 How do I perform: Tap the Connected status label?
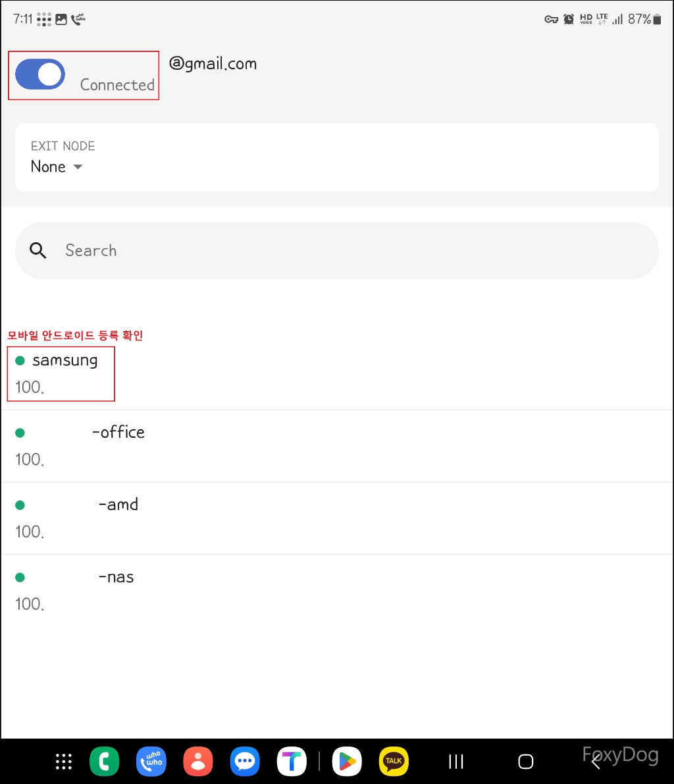118,85
